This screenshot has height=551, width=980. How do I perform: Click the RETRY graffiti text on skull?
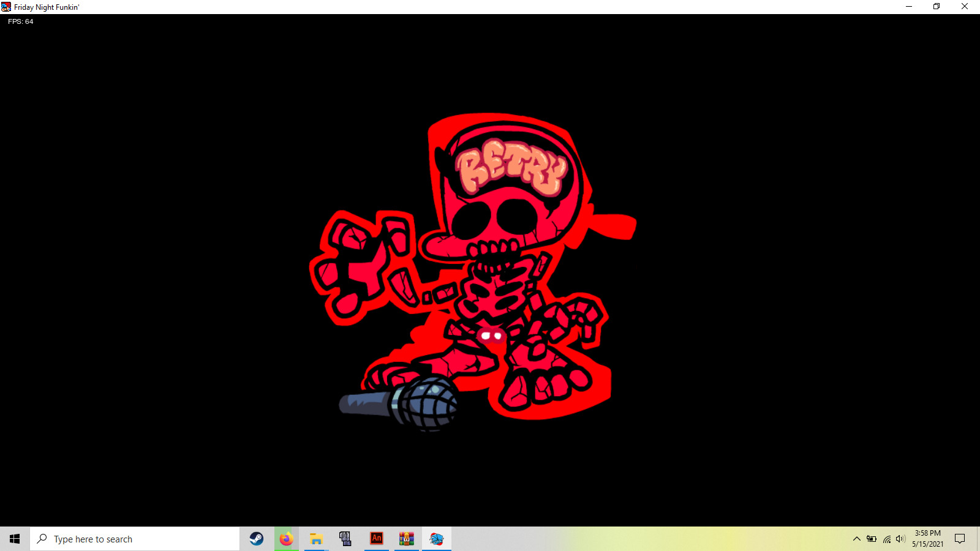510,167
